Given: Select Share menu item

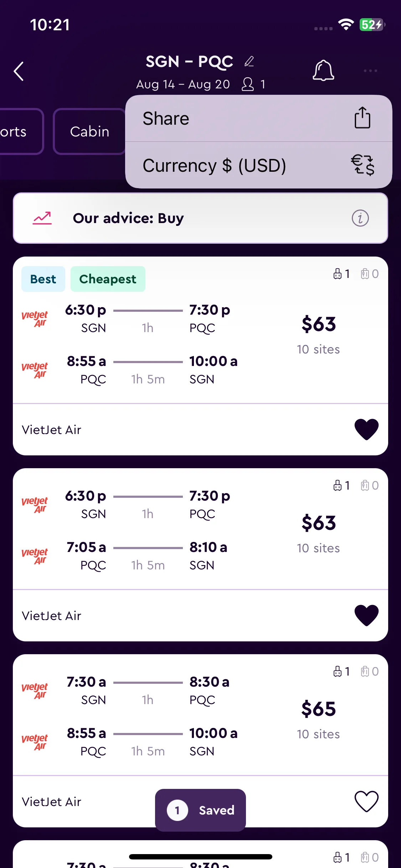Looking at the screenshot, I should 259,118.
